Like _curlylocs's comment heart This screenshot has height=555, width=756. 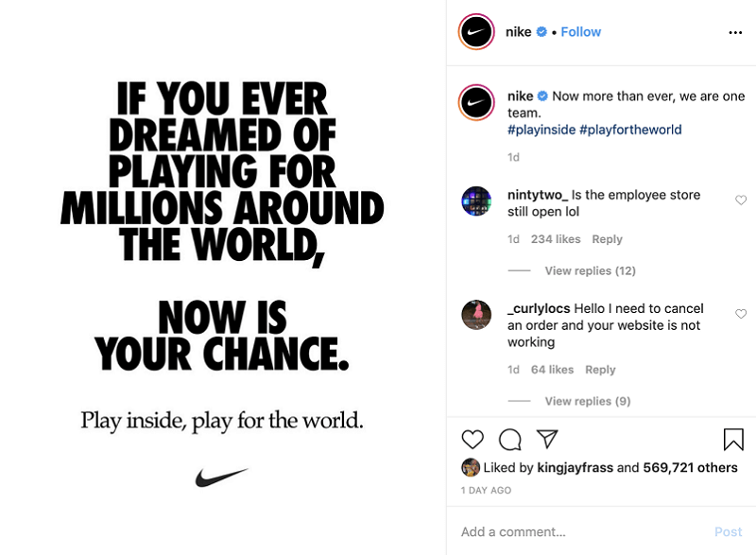741,314
